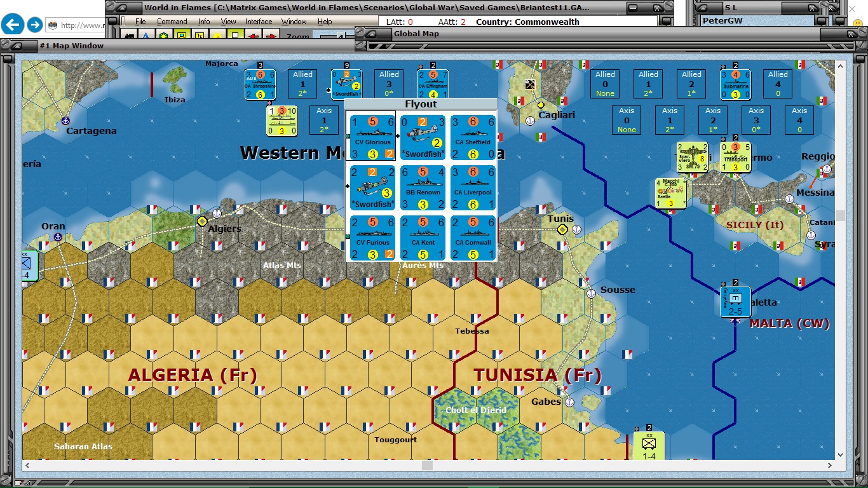Click Axis 0 None sea box

[627, 121]
